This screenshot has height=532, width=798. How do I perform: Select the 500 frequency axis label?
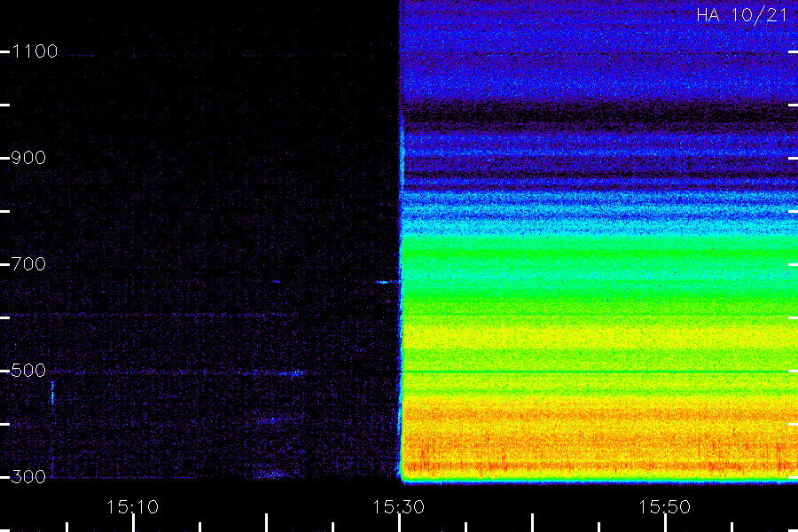[28, 371]
